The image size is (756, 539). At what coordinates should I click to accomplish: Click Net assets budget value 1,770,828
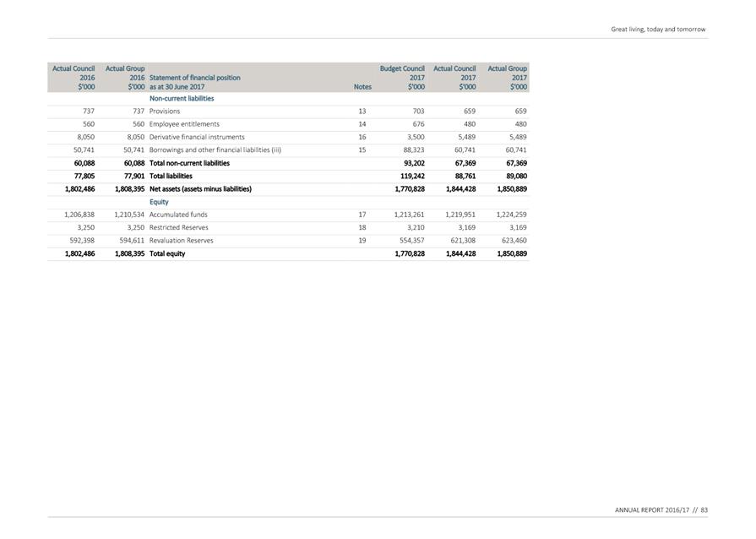[x=410, y=189]
